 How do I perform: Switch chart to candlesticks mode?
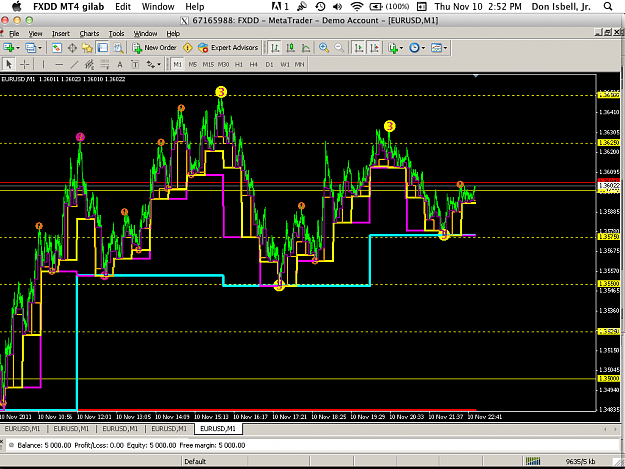point(291,48)
